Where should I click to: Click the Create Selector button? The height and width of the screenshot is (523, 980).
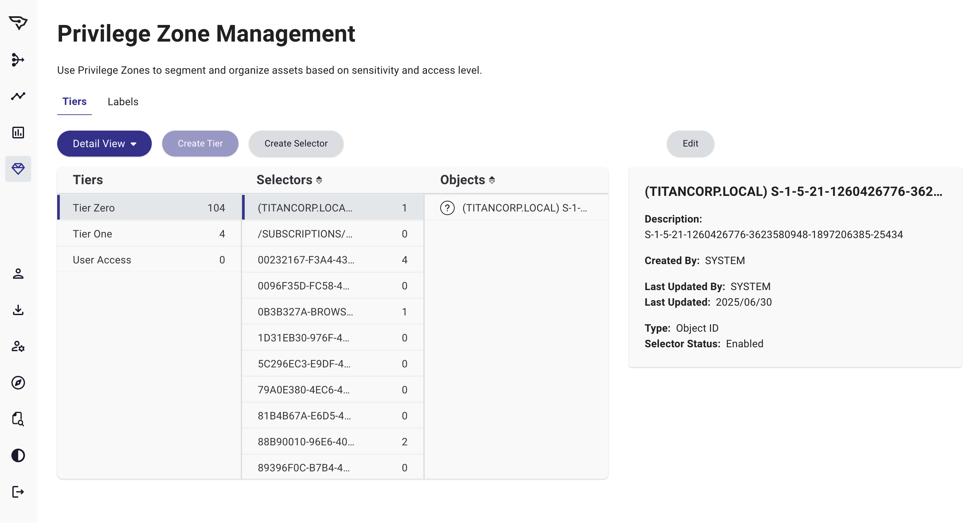(296, 143)
